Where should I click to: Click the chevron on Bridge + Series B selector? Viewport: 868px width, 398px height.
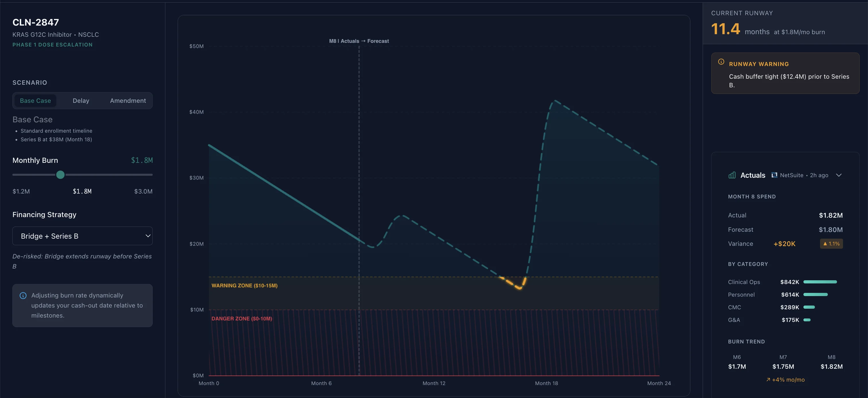(x=147, y=236)
